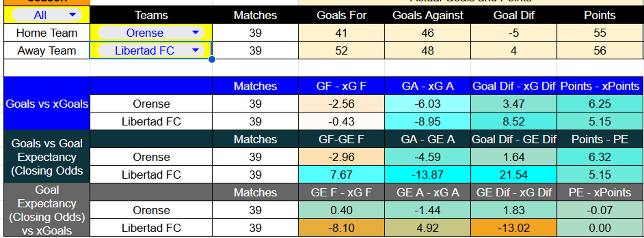The image size is (644, 238).
Task: Click the "Goals vs xGoals" section label
Action: [47, 104]
